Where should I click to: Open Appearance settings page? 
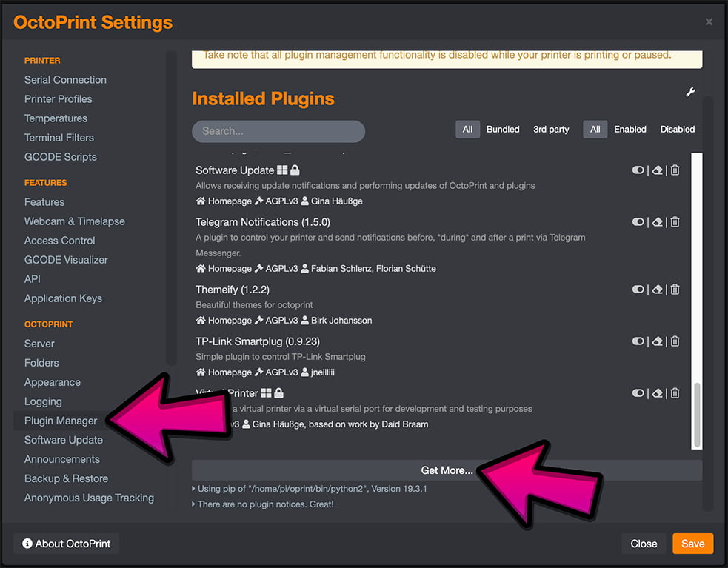click(53, 382)
